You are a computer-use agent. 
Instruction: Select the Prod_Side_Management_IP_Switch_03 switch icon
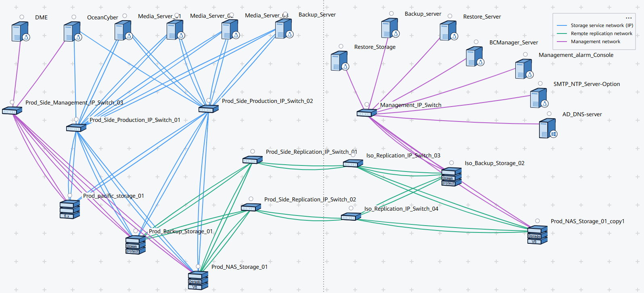click(x=12, y=110)
